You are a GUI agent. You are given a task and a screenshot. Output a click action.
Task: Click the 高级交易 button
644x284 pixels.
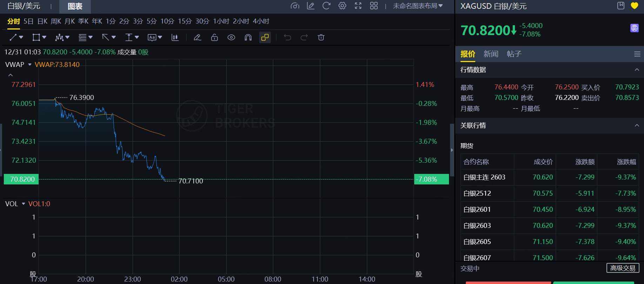tap(623, 268)
